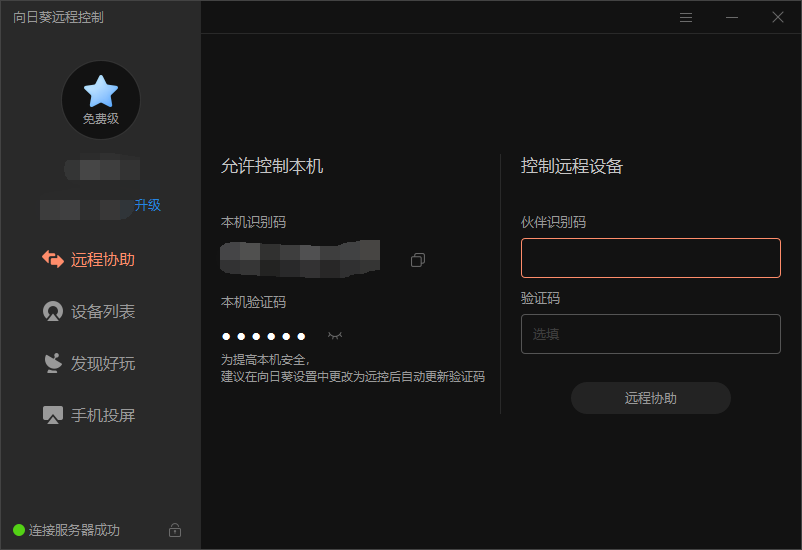802x550 pixels.
Task: Click the 验证码 optional input field
Action: 651,334
